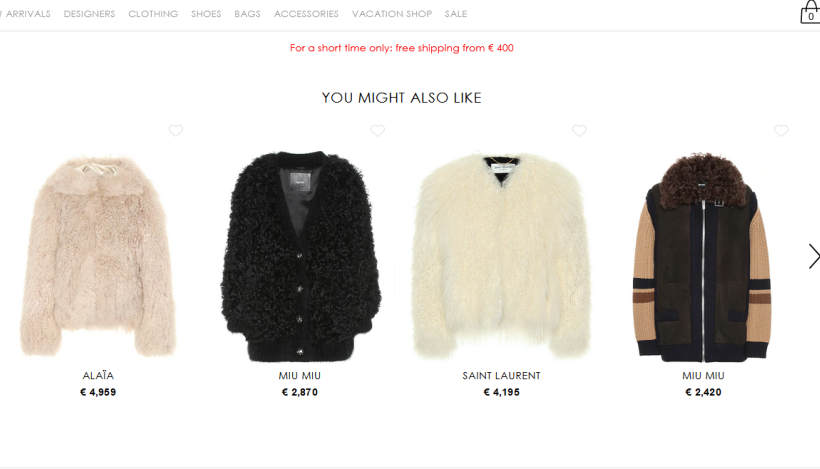Viewport: 820px width, 469px height.
Task: Open the Alaïa brand name link
Action: (98, 375)
